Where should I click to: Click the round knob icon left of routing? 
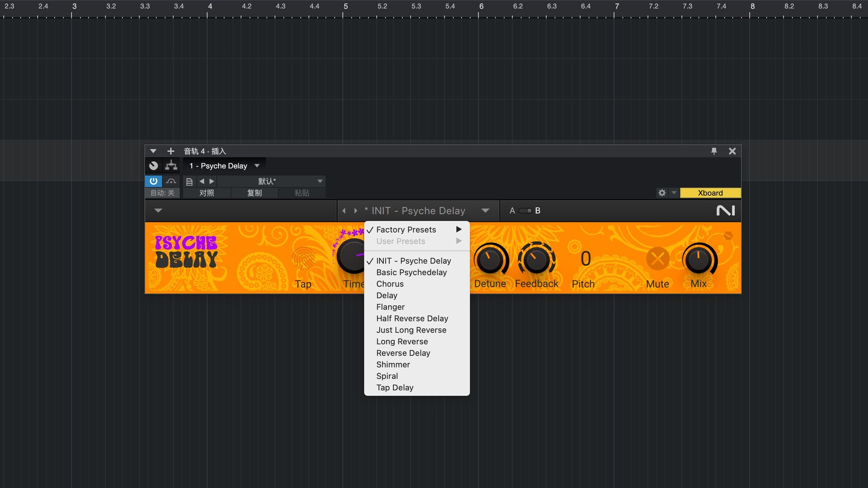pos(154,165)
